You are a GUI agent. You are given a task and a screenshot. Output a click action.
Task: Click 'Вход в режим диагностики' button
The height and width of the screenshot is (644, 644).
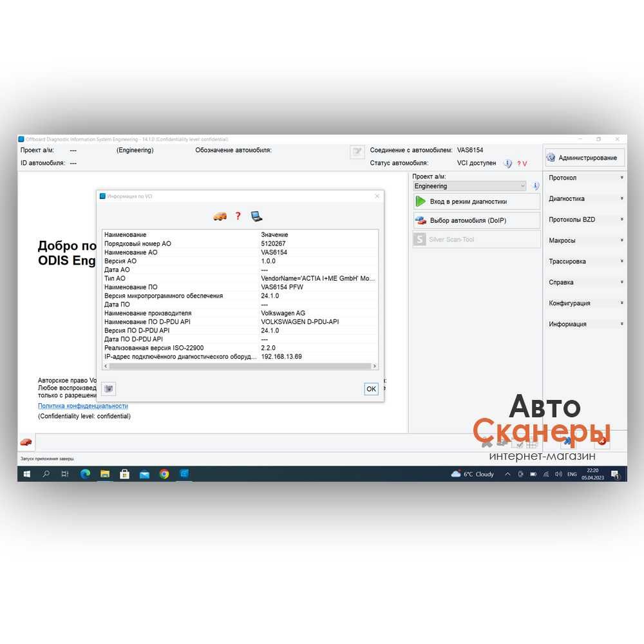tap(477, 201)
